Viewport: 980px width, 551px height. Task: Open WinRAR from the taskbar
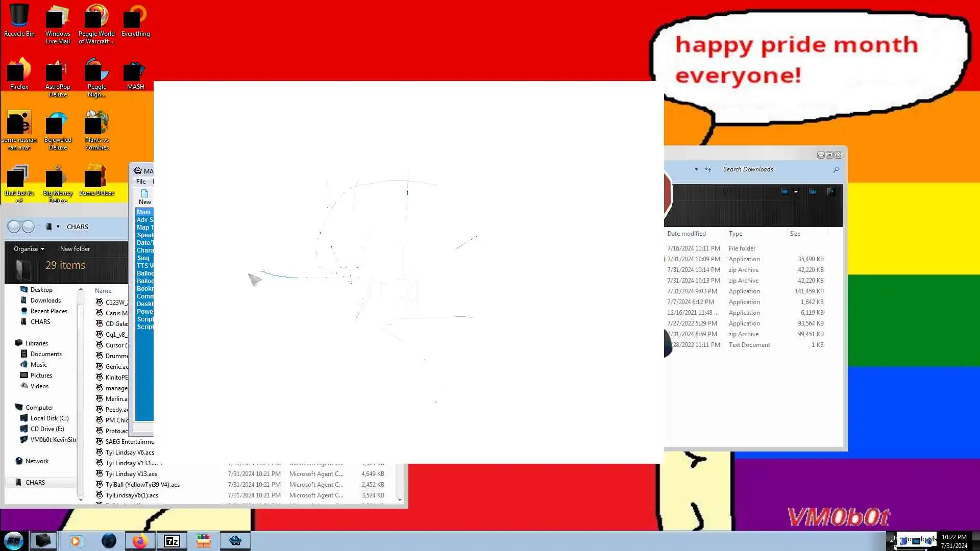pos(203,541)
